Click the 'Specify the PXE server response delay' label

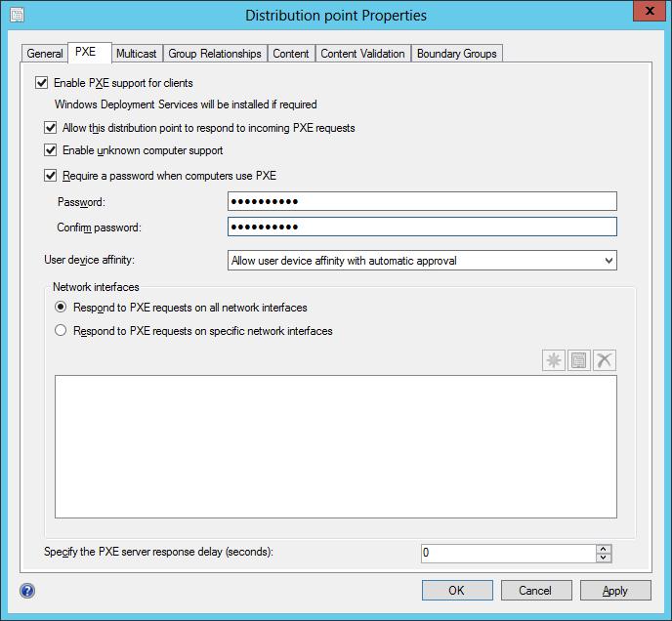pos(158,552)
